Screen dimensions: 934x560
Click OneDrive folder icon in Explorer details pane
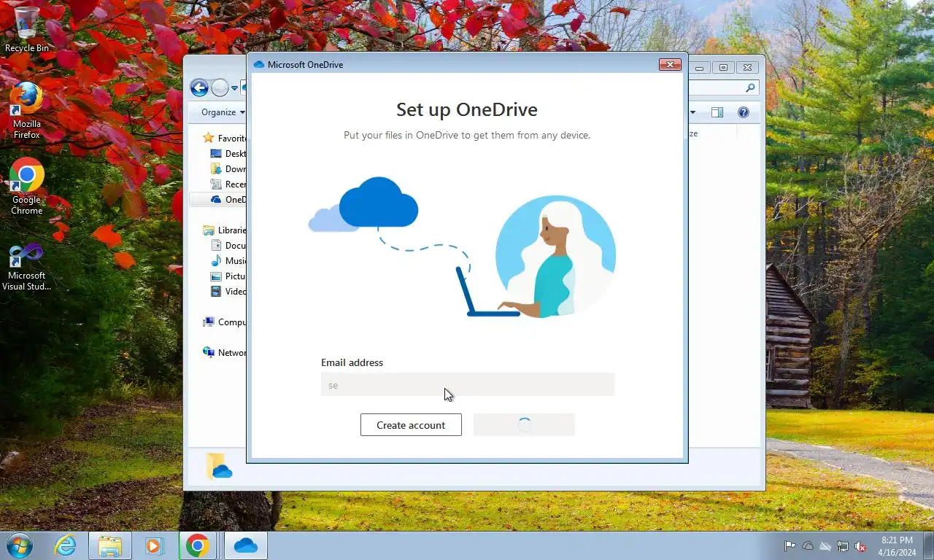219,466
